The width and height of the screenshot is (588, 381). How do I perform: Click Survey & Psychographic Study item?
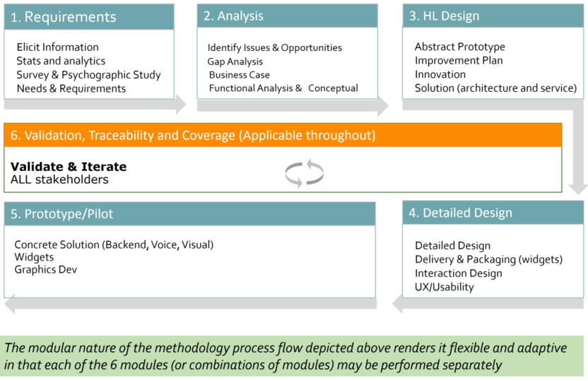tap(88, 75)
